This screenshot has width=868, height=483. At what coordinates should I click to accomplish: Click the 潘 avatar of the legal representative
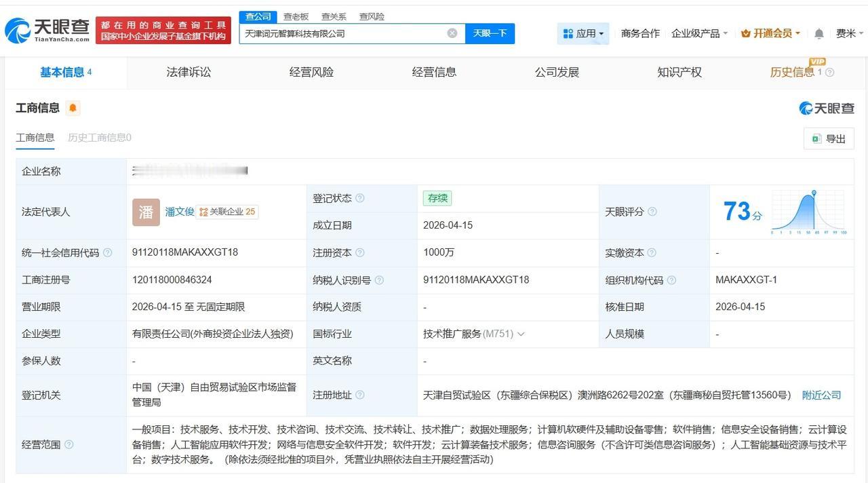tap(145, 212)
